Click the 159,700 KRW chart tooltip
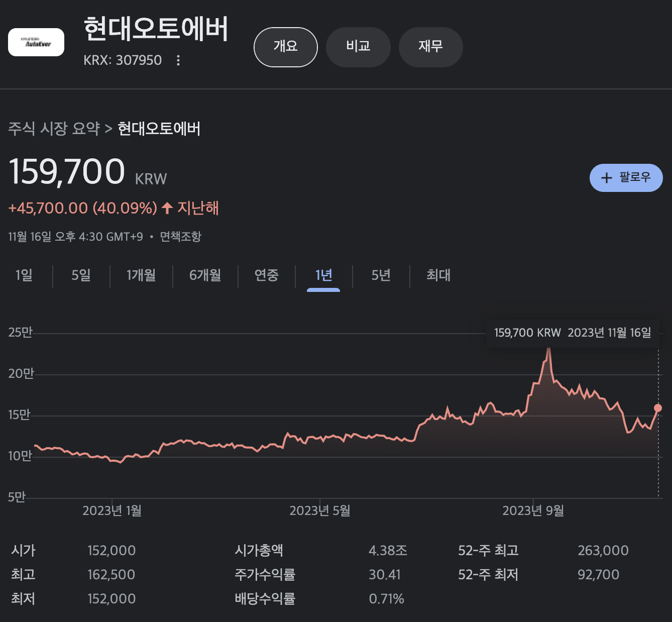Image resolution: width=672 pixels, height=622 pixels. [x=573, y=333]
